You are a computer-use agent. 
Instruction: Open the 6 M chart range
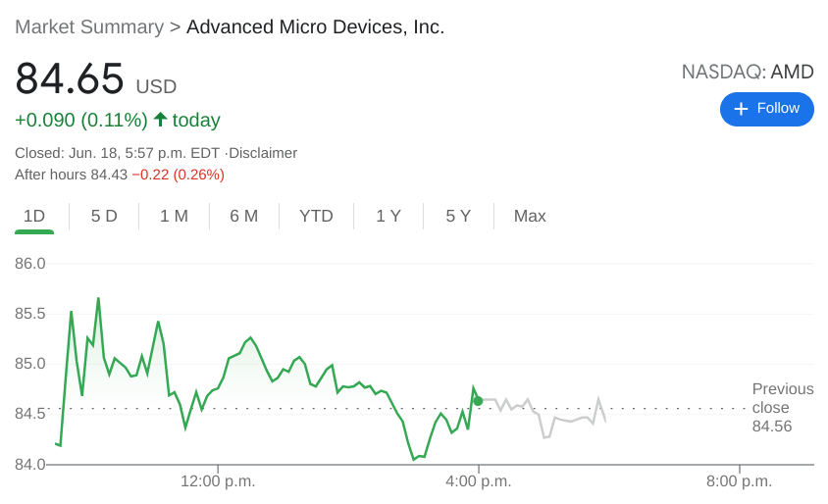tap(243, 216)
